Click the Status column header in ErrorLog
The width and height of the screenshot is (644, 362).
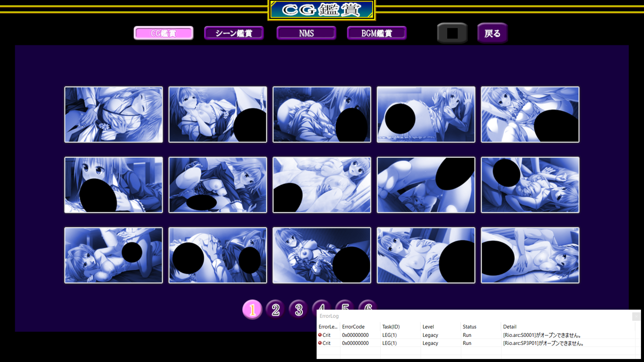[481, 327]
